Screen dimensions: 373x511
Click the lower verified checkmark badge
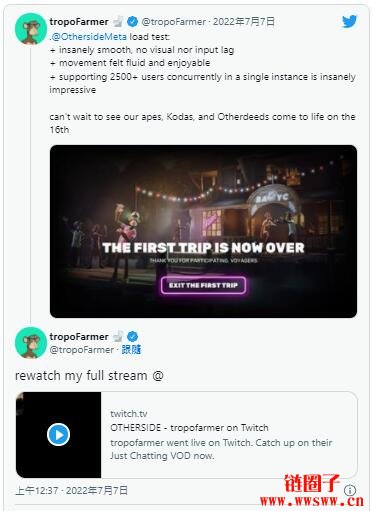coord(133,336)
